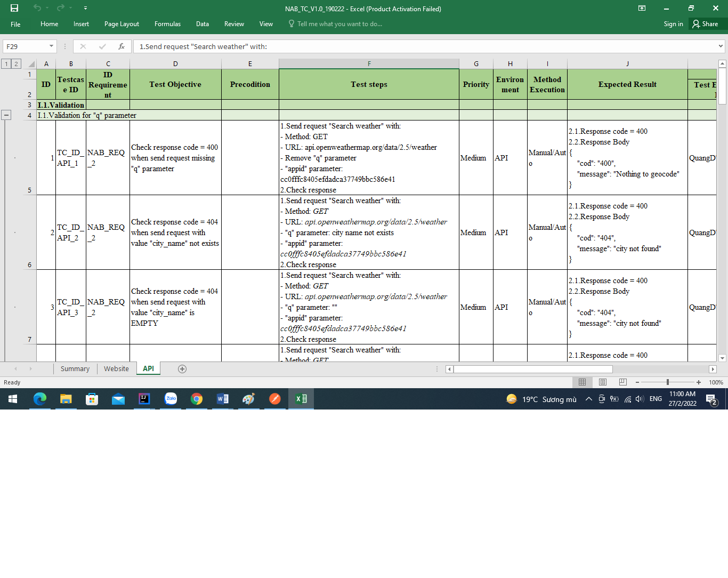Open the File menu
The width and height of the screenshot is (728, 578).
pyautogui.click(x=15, y=24)
